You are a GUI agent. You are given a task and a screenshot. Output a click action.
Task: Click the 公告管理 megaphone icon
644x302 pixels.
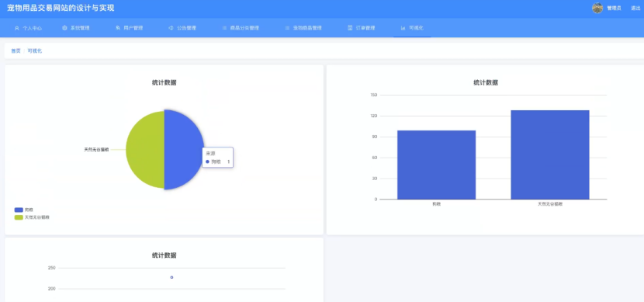point(171,28)
